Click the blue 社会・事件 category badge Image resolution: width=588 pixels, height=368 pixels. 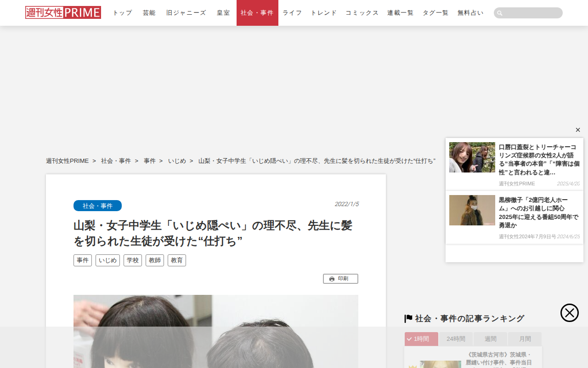click(97, 206)
